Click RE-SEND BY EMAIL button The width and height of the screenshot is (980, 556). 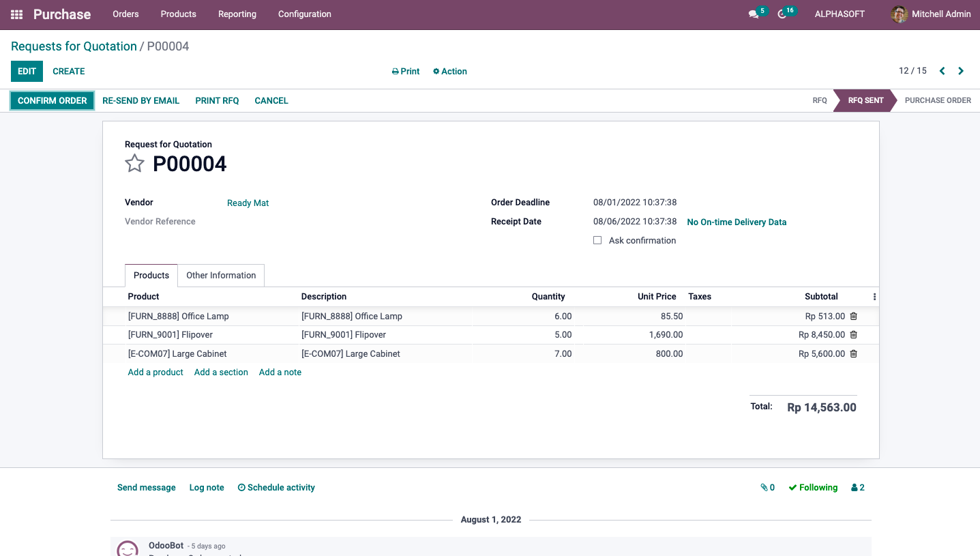click(x=141, y=100)
